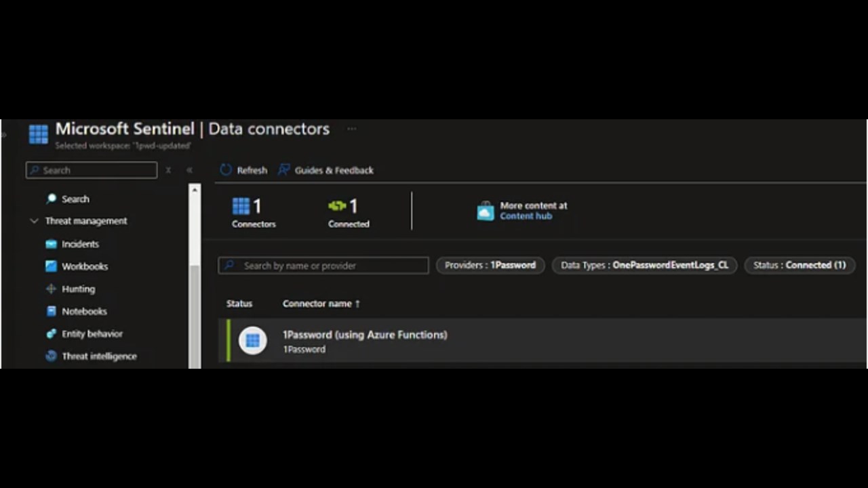The height and width of the screenshot is (488, 868).
Task: Click the 1Password provider subtitle
Action: click(304, 349)
